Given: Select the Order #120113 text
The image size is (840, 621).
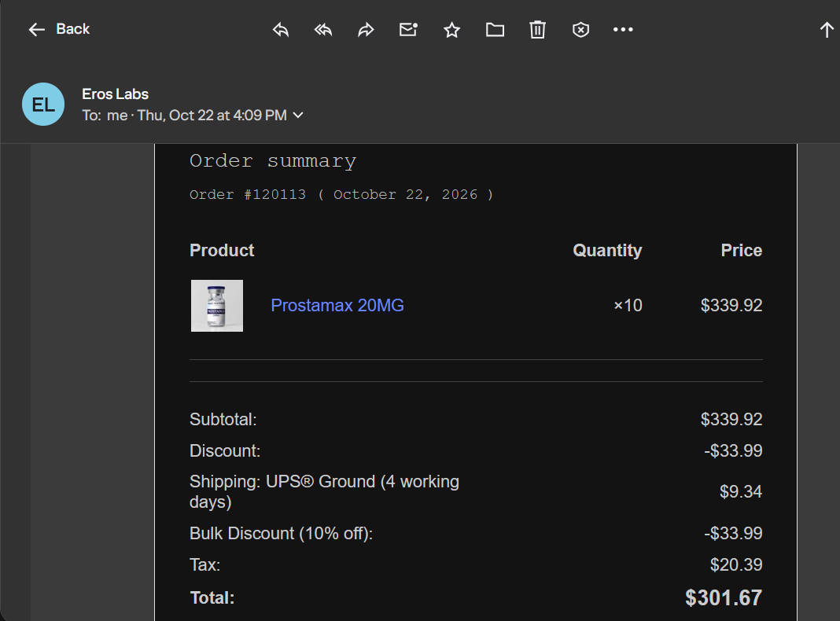Looking at the screenshot, I should [248, 194].
